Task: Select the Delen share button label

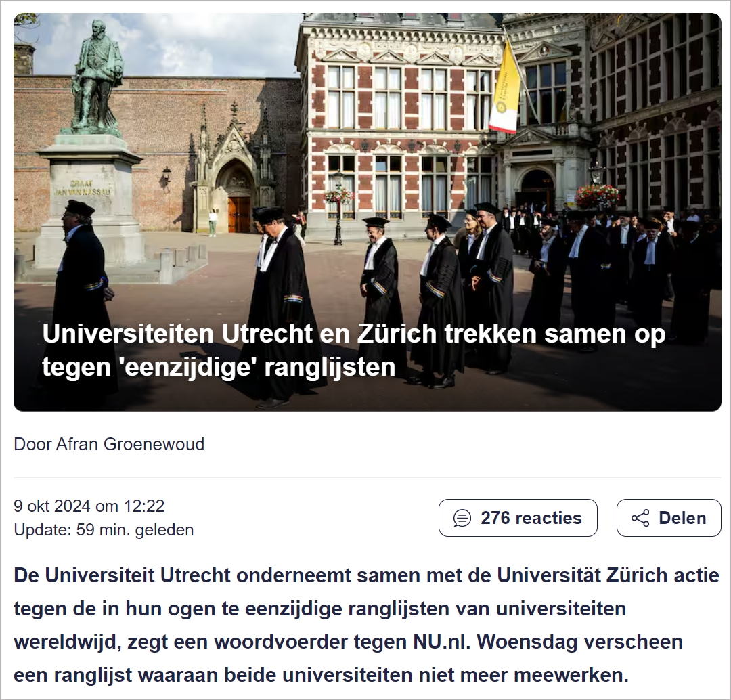Action: [x=682, y=518]
